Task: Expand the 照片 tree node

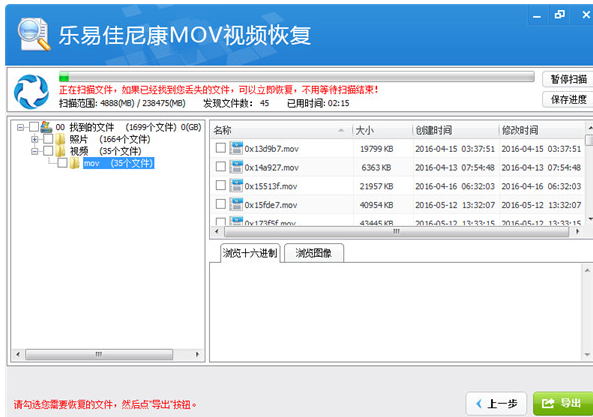Action: coord(34,140)
